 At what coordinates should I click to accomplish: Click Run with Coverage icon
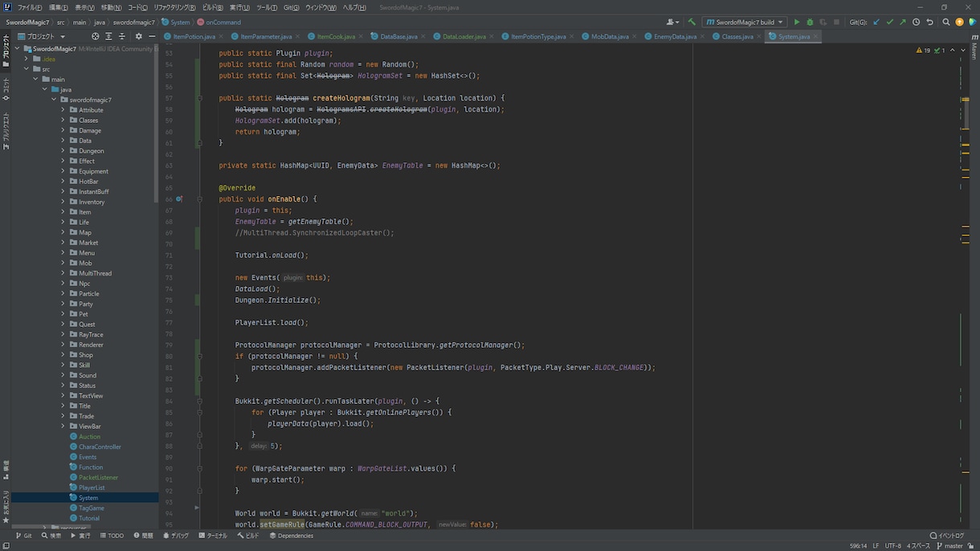click(823, 22)
